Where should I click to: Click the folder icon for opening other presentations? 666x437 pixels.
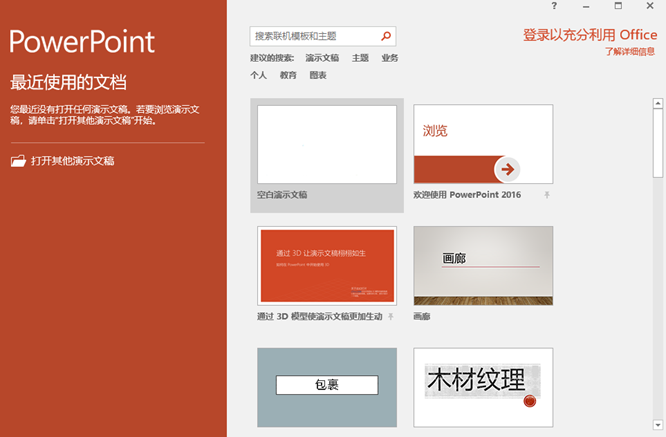(18, 161)
